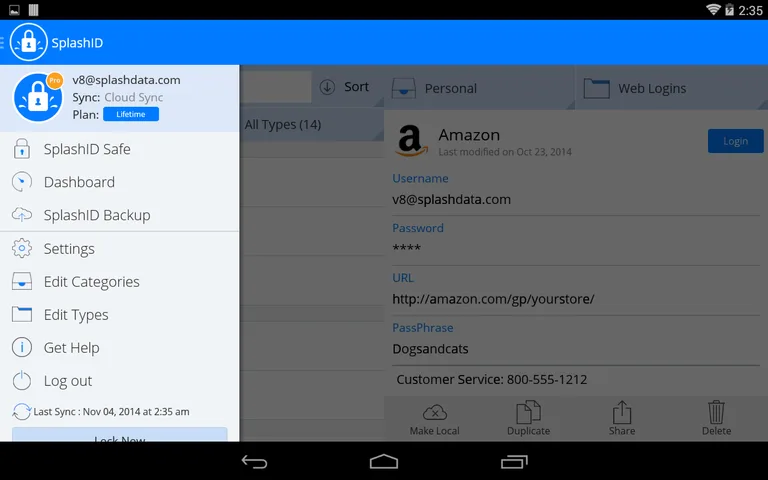This screenshot has width=768, height=480.
Task: Tap the masked password field ****
Action: click(407, 248)
